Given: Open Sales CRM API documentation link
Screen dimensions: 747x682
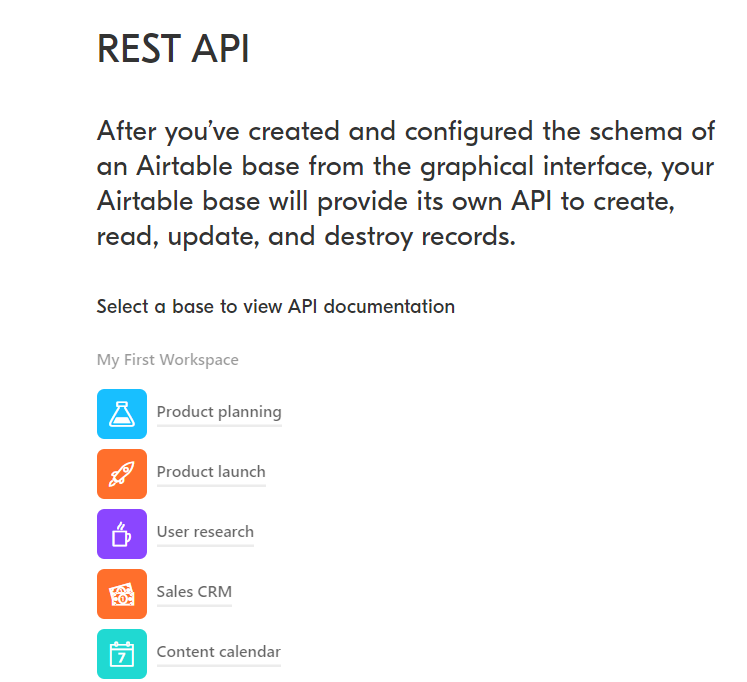Looking at the screenshot, I should coord(194,592).
